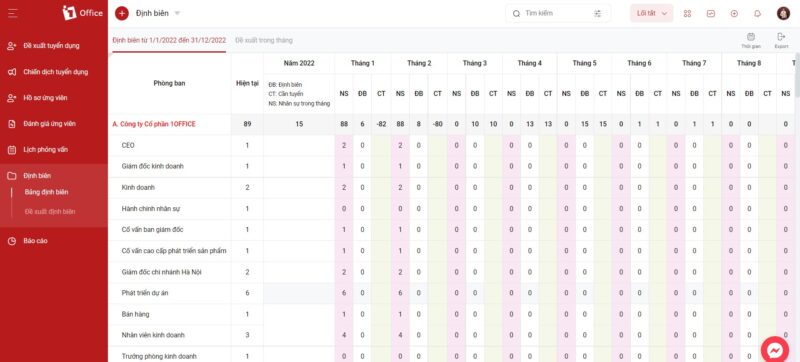
Task: Open the Messenger chat bubble
Action: (x=774, y=350)
